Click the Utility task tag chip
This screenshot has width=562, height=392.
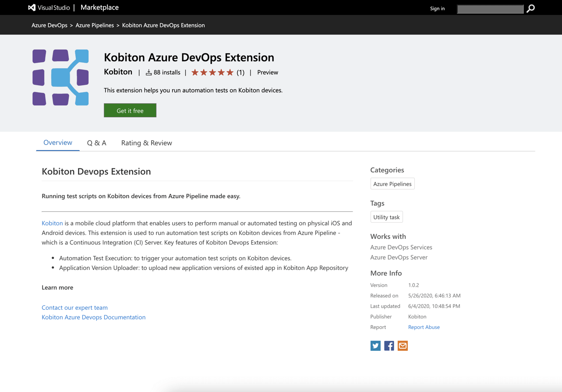click(386, 217)
